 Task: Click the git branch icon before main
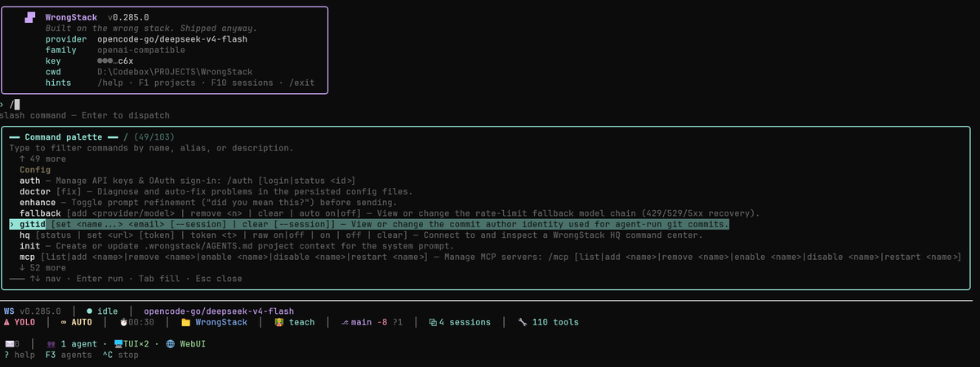[345, 322]
